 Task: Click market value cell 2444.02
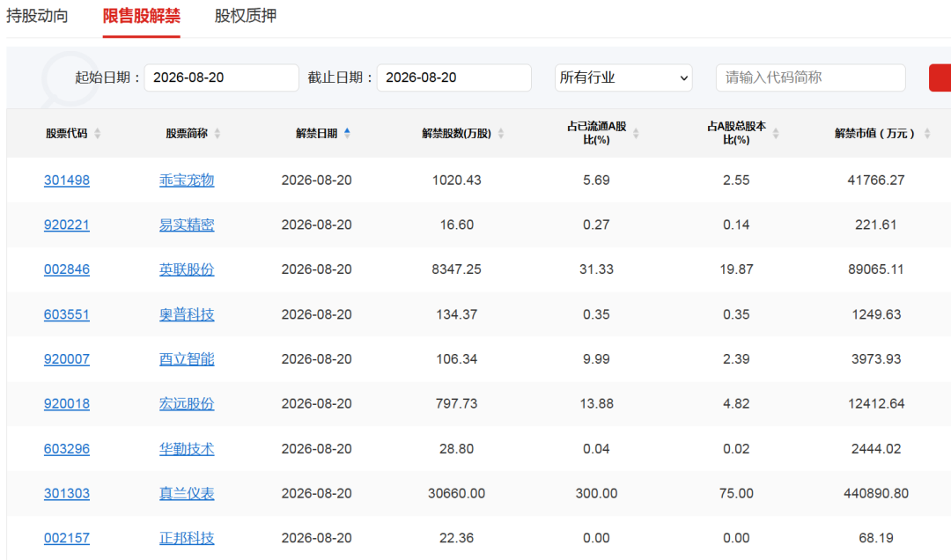(876, 449)
